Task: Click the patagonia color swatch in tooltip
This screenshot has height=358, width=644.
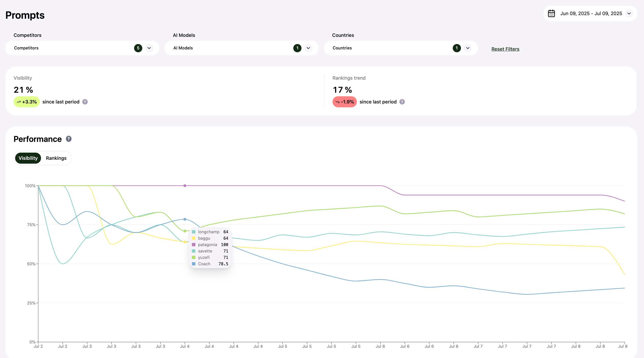Action: click(194, 245)
